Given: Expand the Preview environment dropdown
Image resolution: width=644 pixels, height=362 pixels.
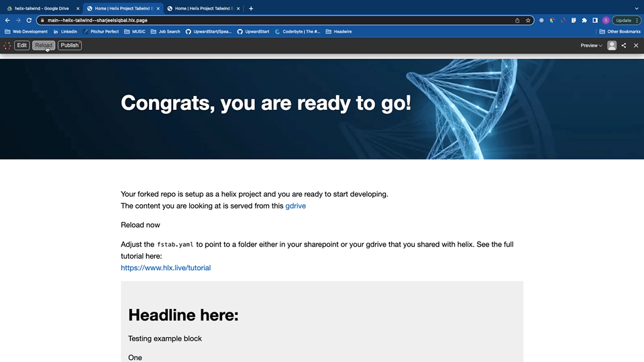Looking at the screenshot, I should click(591, 46).
